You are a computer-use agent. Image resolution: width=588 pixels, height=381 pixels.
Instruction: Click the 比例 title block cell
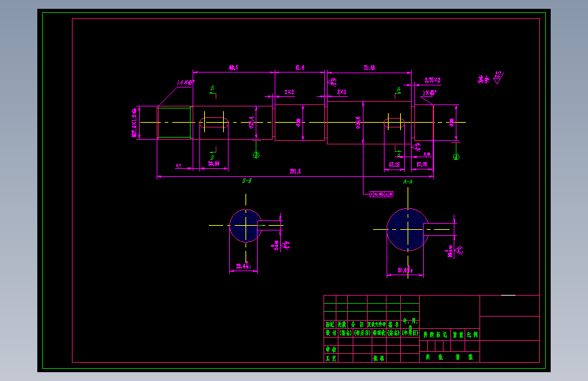click(473, 334)
